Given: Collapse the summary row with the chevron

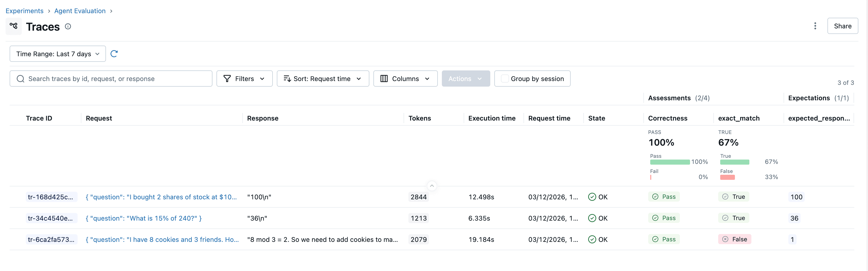Looking at the screenshot, I should pos(432,185).
